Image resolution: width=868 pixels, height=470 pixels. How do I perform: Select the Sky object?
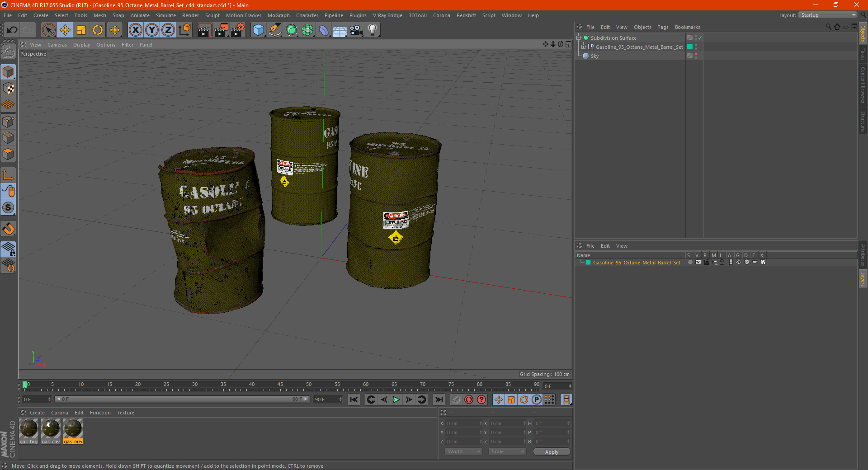pyautogui.click(x=594, y=56)
